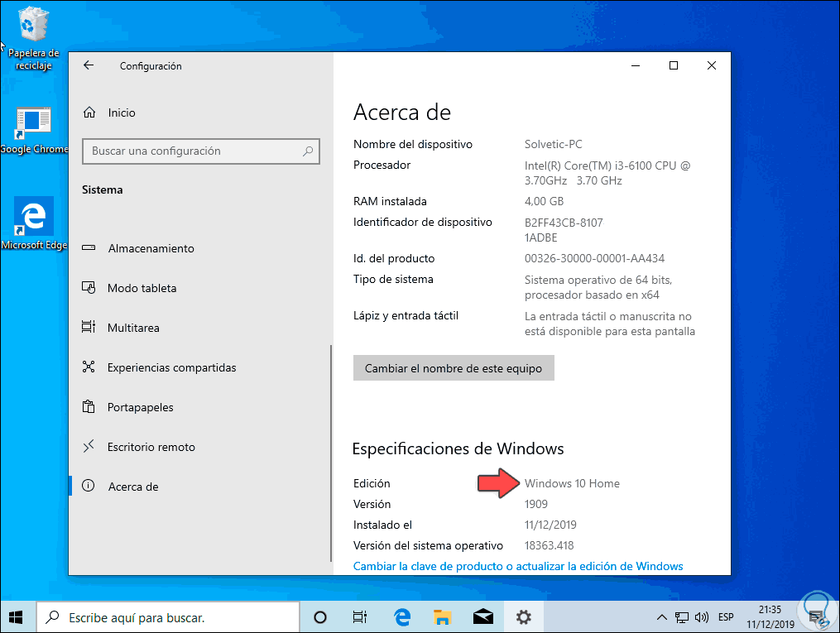Click the sidebar vertical scrollbar
The image size is (840, 633).
pos(331,453)
